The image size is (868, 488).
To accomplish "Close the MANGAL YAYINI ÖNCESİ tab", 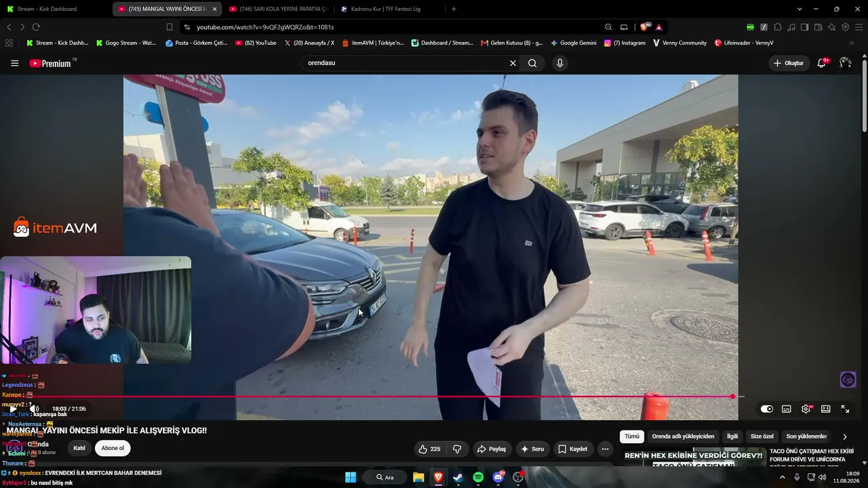I will pyautogui.click(x=214, y=9).
